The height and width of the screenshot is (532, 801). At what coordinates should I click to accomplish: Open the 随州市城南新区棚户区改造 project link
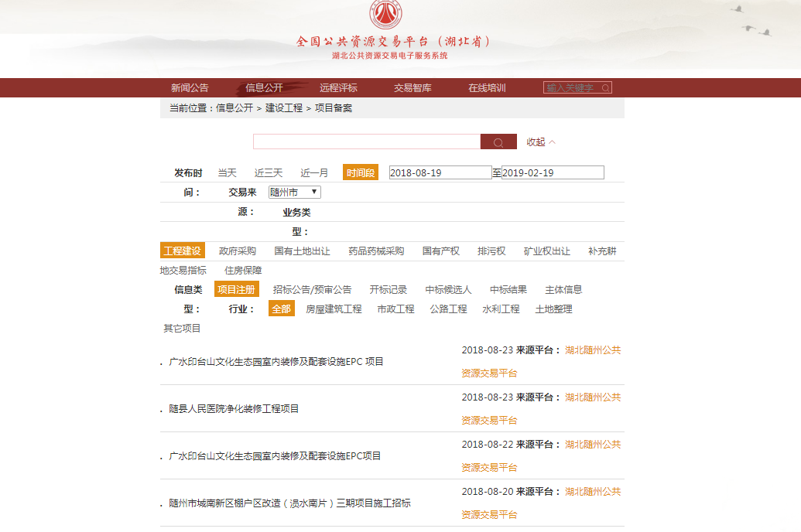tap(289, 503)
